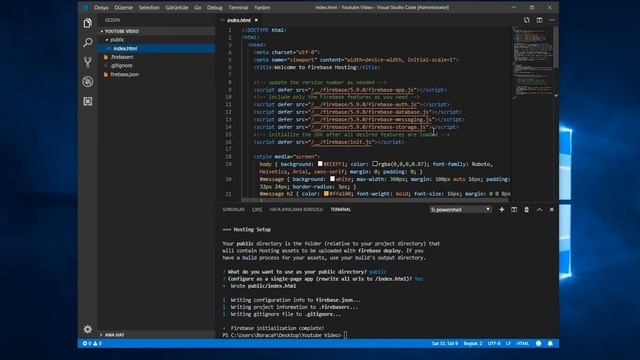Click the feedback smiley in status bar

(538, 343)
